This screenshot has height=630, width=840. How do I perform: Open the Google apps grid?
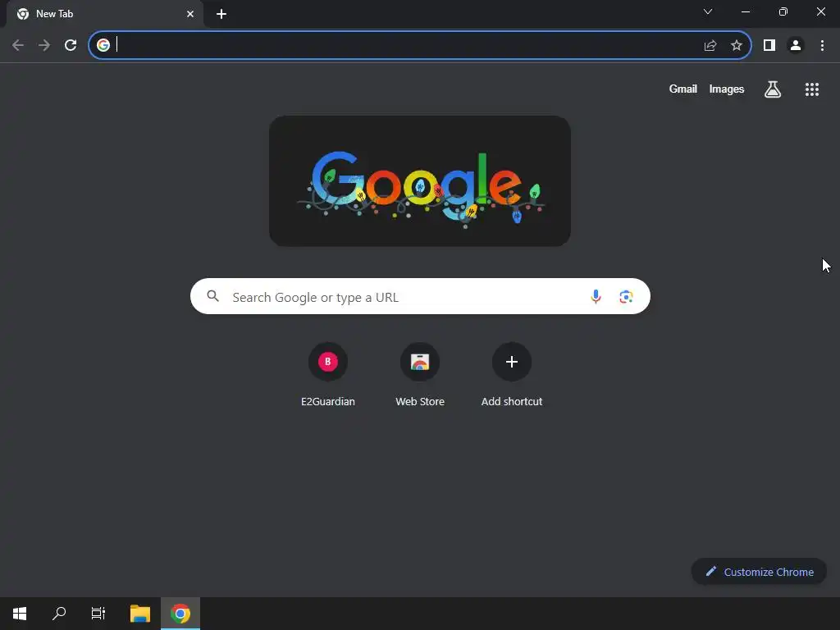[x=812, y=89]
